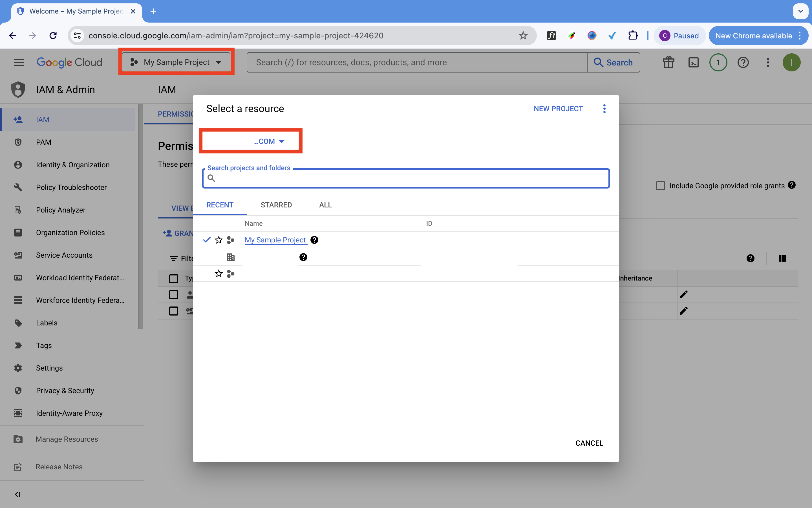This screenshot has width=812, height=508.
Task: Open the tab search dropdown arrow
Action: pos(801,11)
